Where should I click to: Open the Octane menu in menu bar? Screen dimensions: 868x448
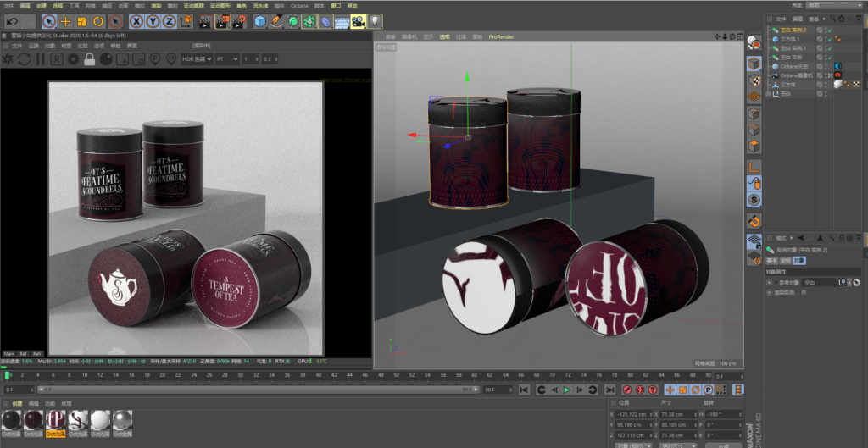click(x=299, y=5)
